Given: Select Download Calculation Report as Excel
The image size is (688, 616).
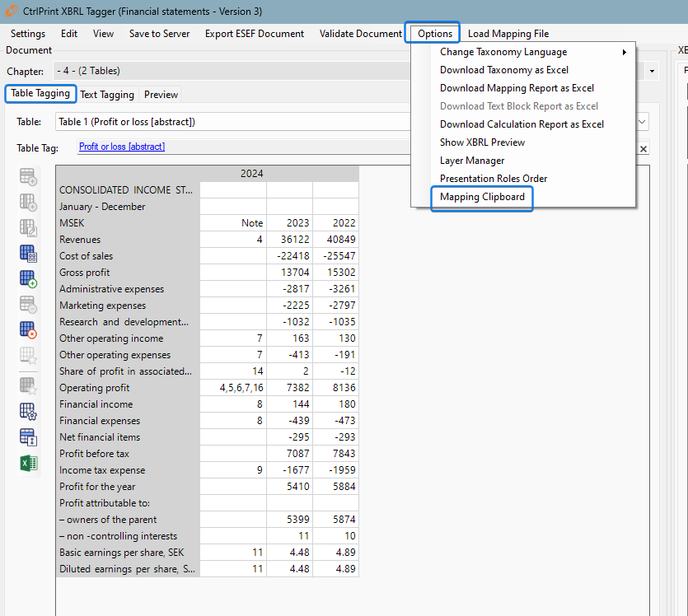Looking at the screenshot, I should click(x=522, y=124).
